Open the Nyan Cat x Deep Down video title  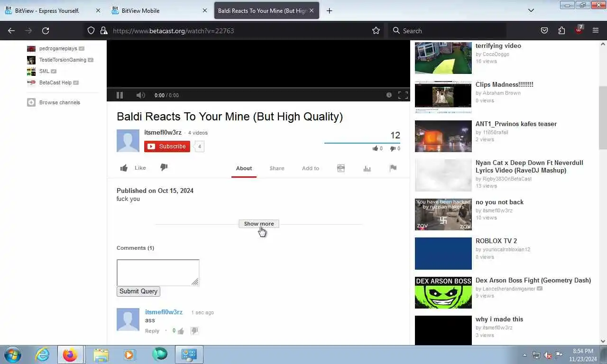(x=529, y=166)
